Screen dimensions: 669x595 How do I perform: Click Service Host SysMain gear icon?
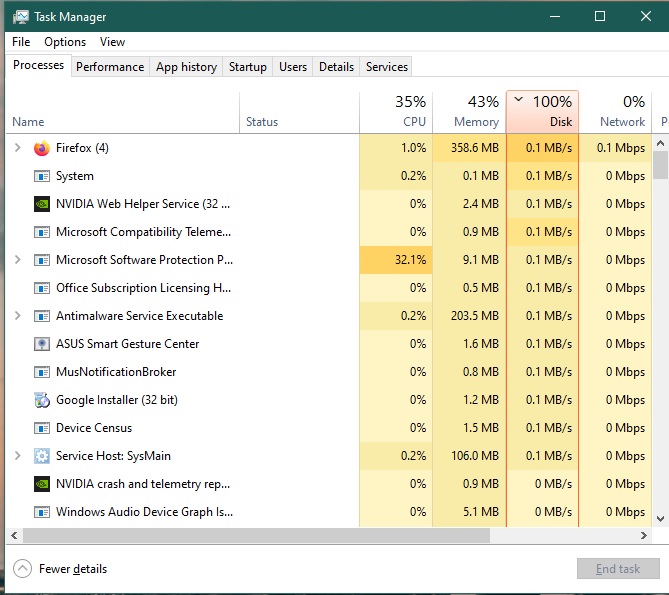42,456
